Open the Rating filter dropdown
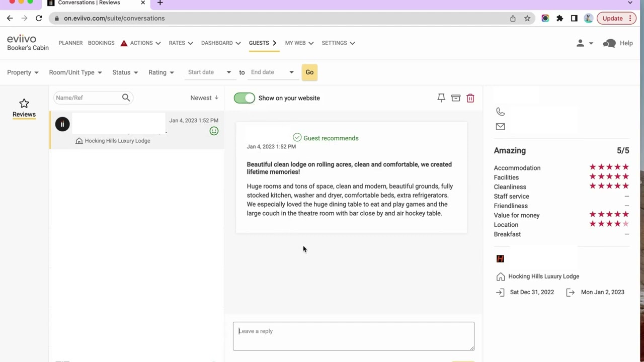 [x=161, y=72]
